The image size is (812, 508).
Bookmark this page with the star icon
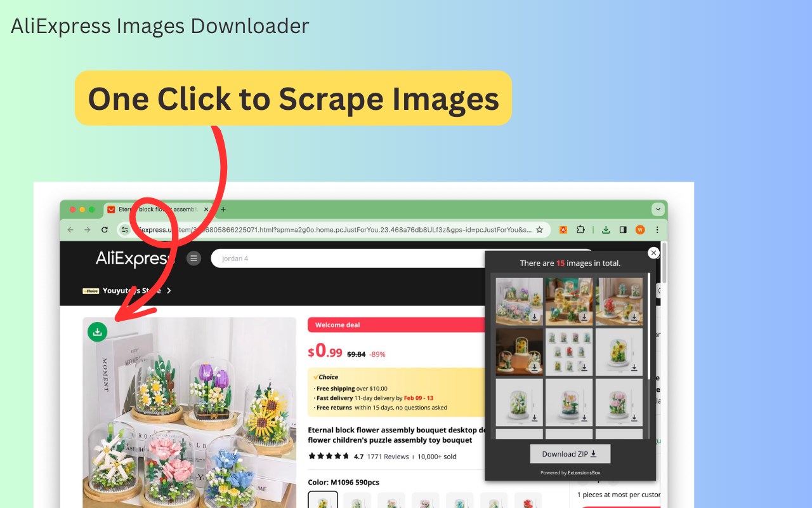pyautogui.click(x=539, y=229)
